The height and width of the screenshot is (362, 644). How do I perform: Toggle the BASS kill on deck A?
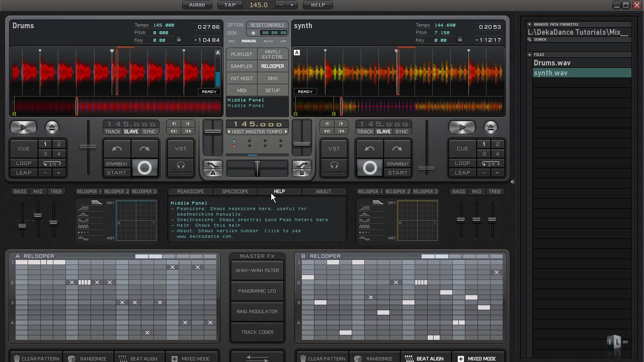click(20, 192)
